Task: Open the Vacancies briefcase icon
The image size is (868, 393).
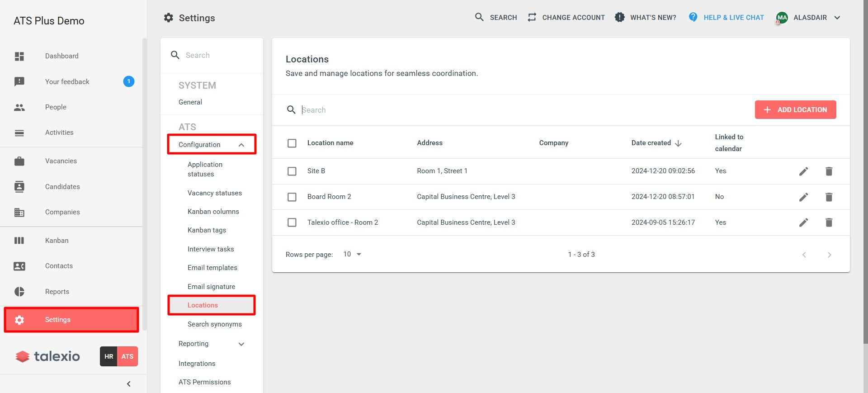Action: pyautogui.click(x=19, y=161)
